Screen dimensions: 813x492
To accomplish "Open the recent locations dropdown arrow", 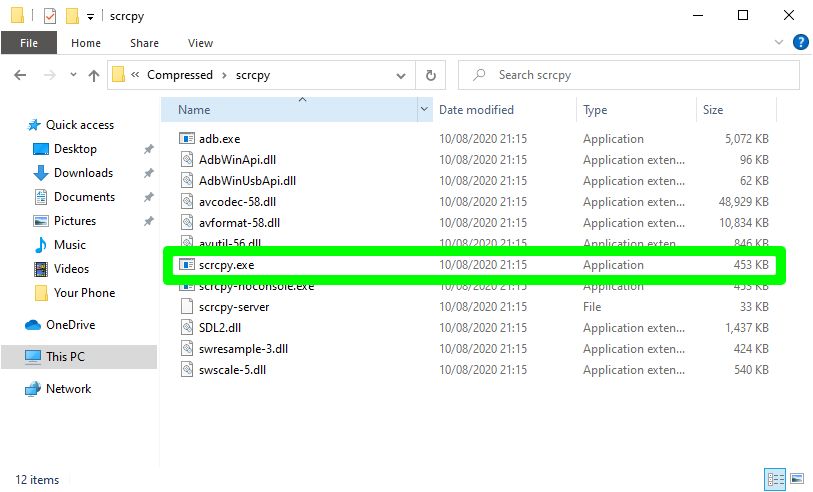I will 73,75.
